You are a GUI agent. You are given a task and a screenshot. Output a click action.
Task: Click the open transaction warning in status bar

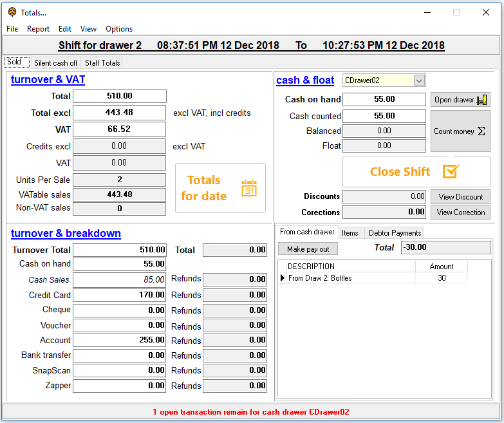coord(251,412)
